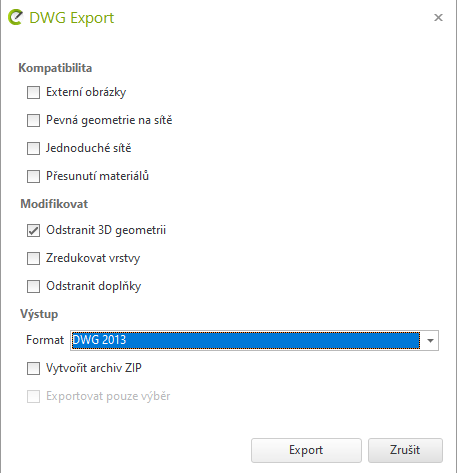457x473 pixels.
Task: Click the highlighted DWG 2013 format field
Action: 246,340
